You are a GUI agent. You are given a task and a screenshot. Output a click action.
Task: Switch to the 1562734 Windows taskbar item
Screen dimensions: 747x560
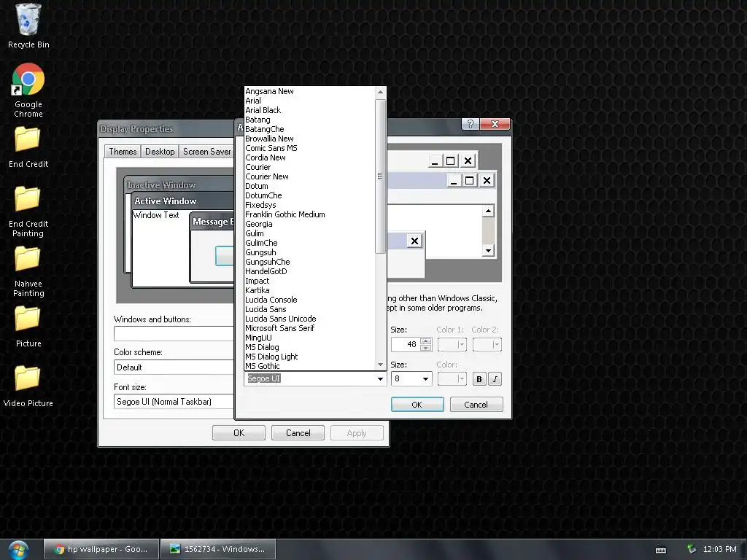click(x=218, y=549)
